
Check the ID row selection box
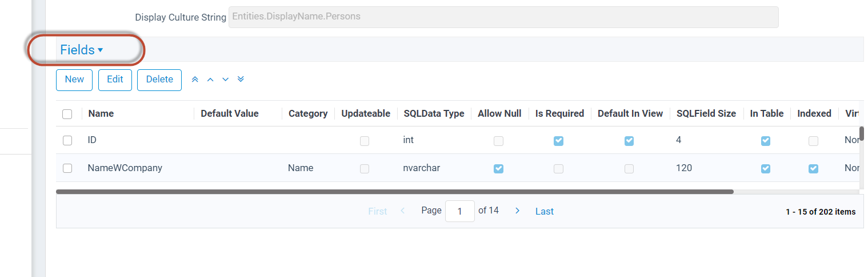pos(67,141)
